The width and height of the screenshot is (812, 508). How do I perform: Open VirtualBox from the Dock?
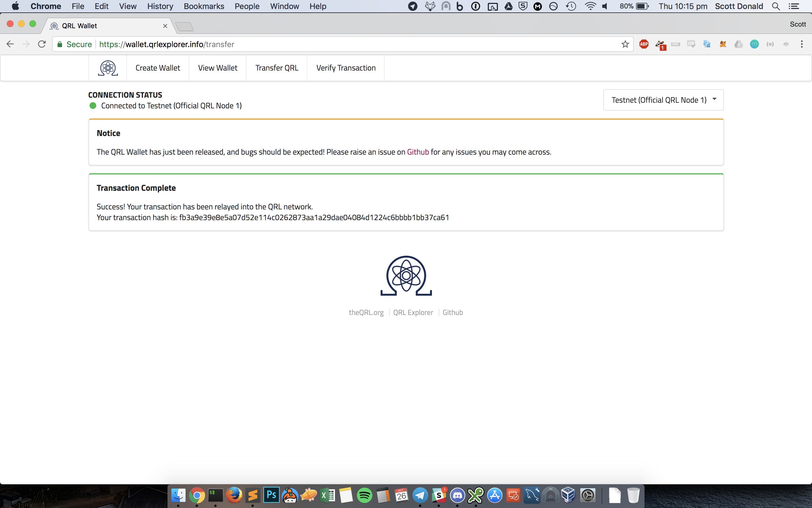point(568,495)
